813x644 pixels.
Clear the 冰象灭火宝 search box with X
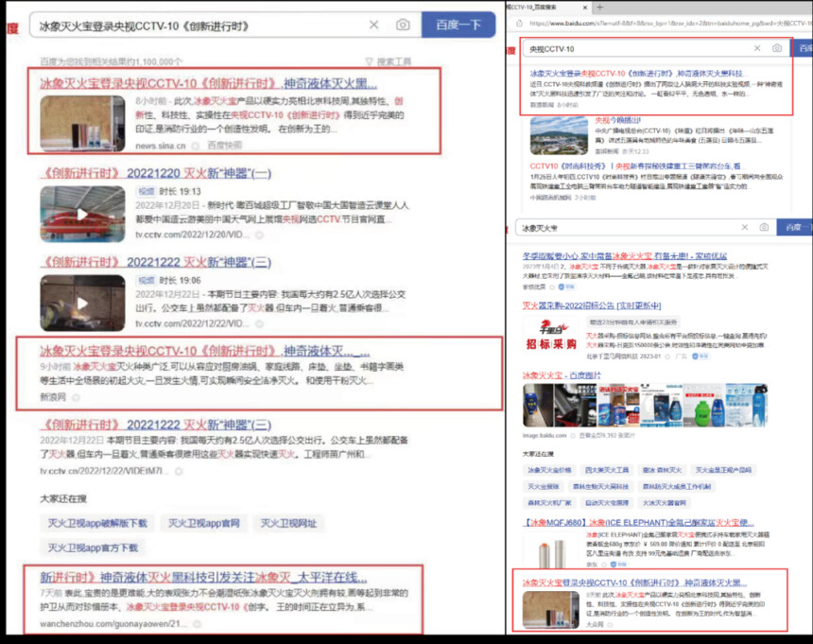(x=745, y=227)
